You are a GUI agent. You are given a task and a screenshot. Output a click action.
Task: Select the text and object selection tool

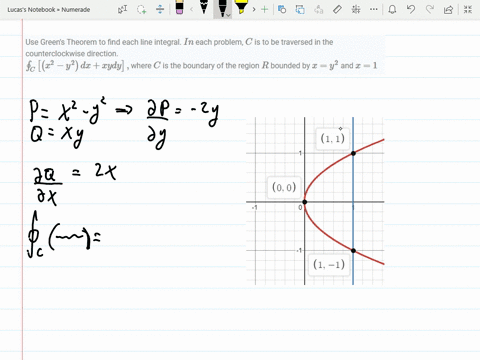pos(122,9)
